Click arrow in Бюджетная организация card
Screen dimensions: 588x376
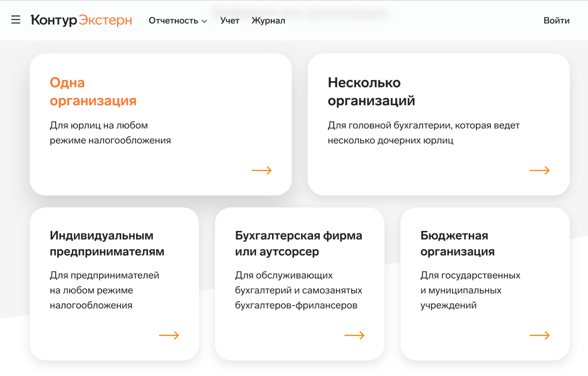pos(539,335)
